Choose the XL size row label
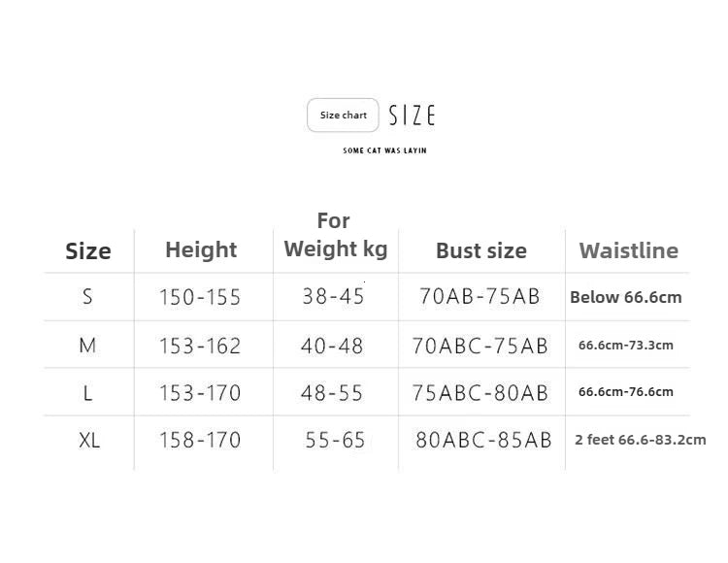Image resolution: width=728 pixels, height=563 pixels. pyautogui.click(x=89, y=440)
